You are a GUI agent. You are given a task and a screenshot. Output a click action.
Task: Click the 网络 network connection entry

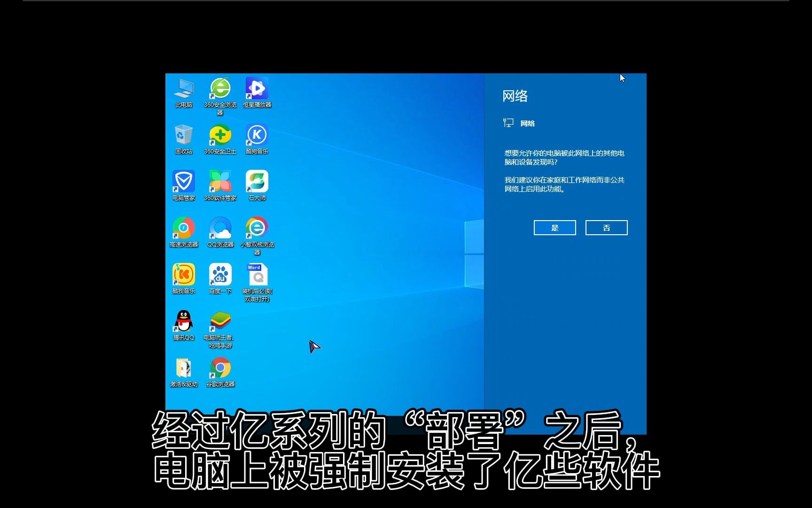coord(519,123)
